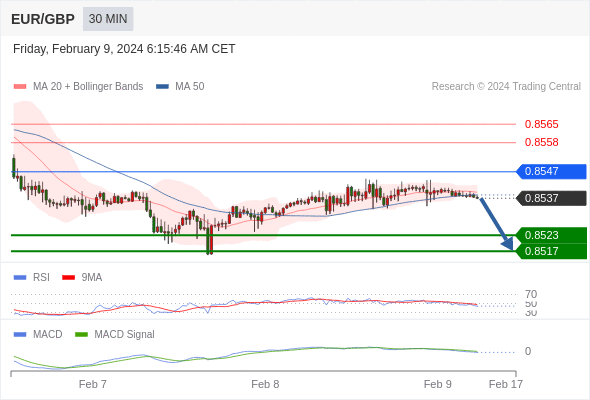
Task: Click the 'MACD' legend label
Action: (x=48, y=335)
